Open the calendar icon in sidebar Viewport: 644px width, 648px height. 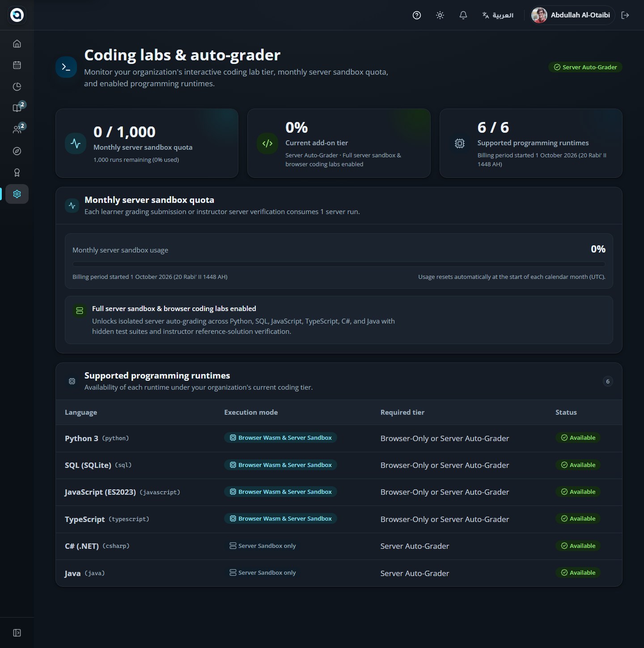click(17, 65)
